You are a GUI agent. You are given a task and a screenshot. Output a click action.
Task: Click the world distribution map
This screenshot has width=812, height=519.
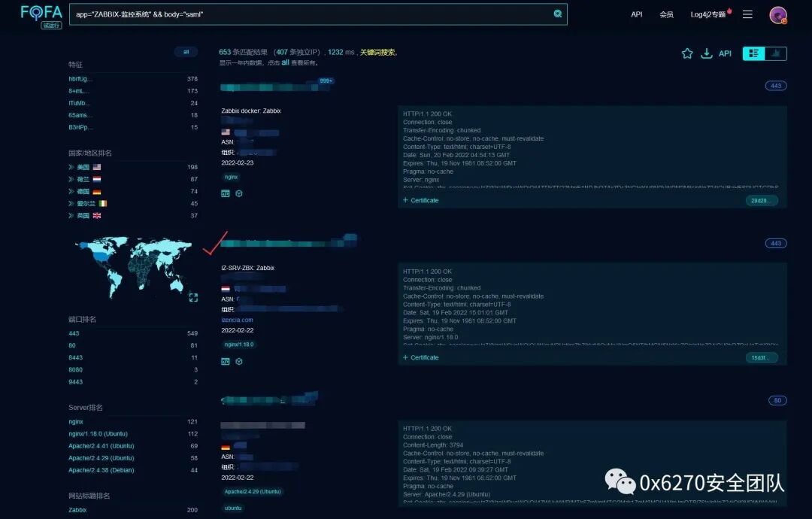(133, 267)
